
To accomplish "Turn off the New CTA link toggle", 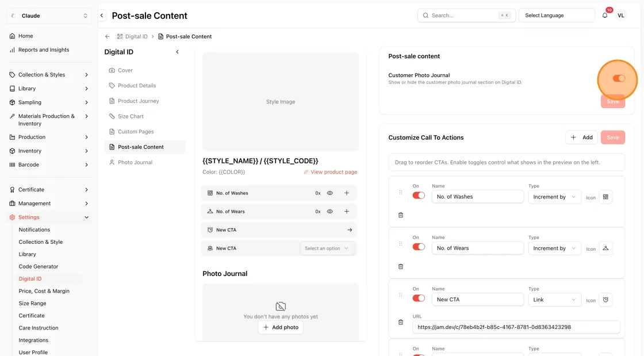I will [x=419, y=298].
